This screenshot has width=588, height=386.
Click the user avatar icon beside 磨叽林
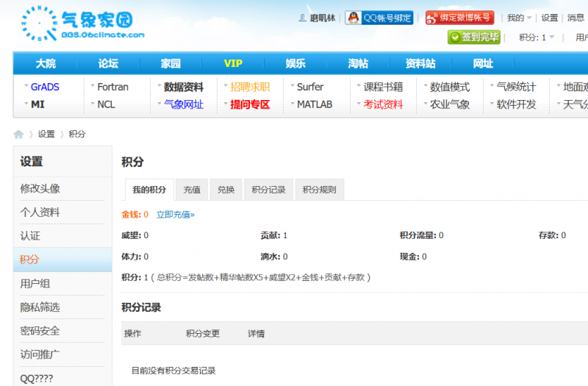(302, 18)
